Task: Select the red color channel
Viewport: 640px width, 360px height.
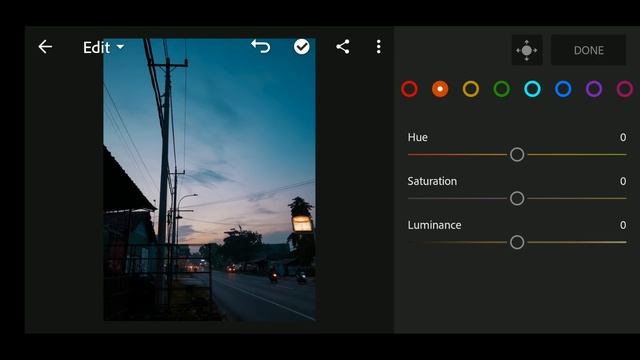Action: [409, 89]
